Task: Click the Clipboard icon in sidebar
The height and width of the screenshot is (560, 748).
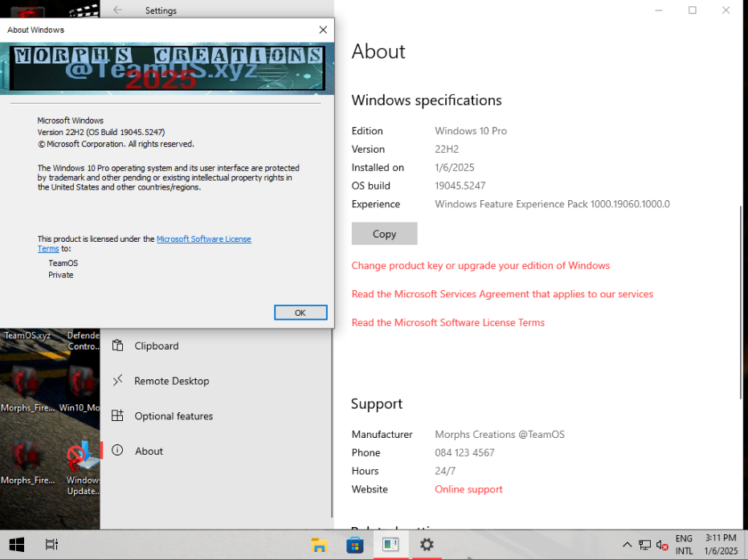Action: click(117, 345)
